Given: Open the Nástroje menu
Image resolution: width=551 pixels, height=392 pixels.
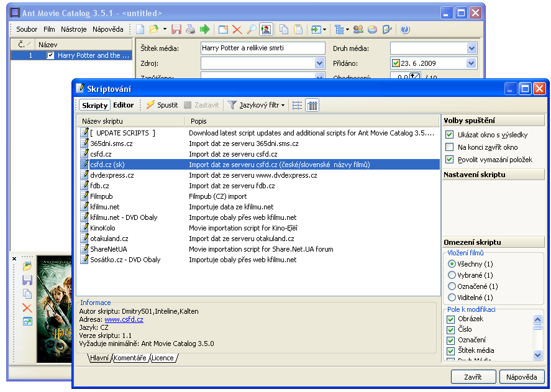Looking at the screenshot, I should click(73, 29).
